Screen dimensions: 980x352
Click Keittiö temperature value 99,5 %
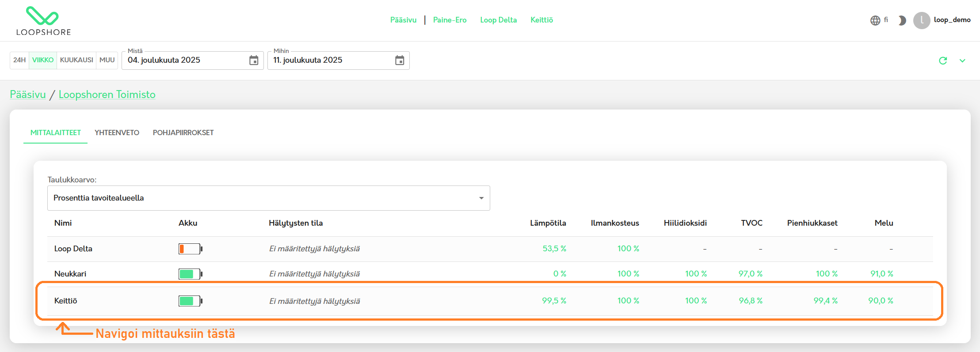(554, 301)
